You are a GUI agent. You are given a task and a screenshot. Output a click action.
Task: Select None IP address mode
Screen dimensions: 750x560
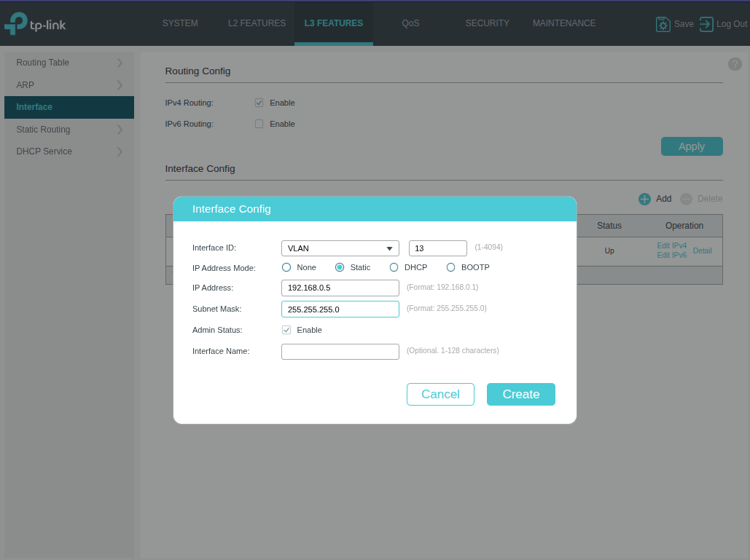pos(286,267)
